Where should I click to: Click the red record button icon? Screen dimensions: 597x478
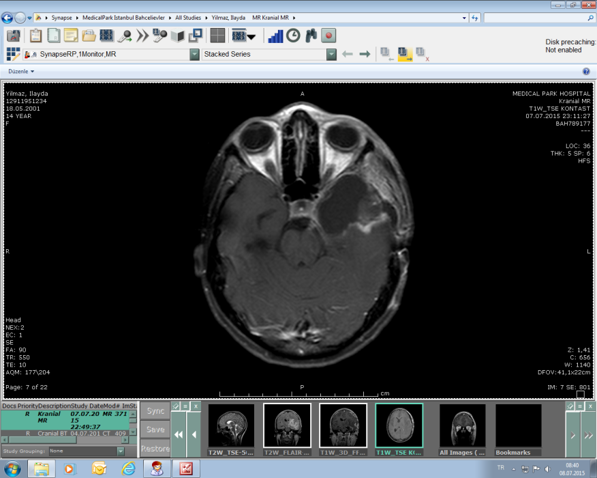[x=329, y=35]
